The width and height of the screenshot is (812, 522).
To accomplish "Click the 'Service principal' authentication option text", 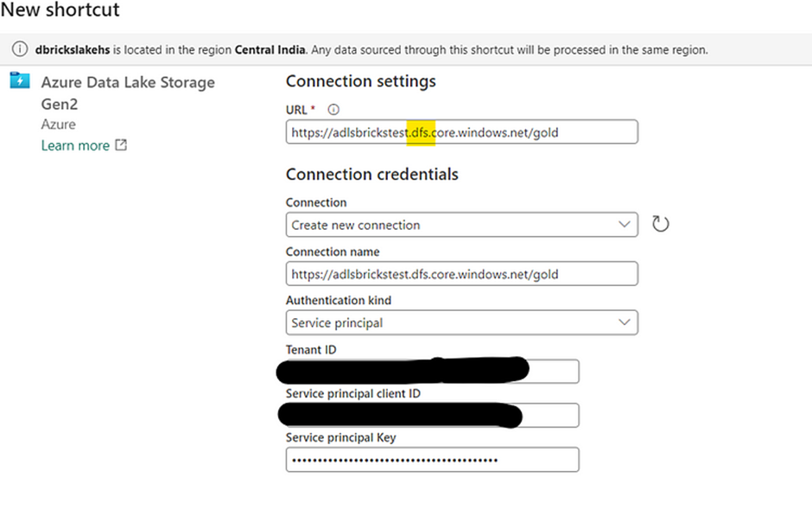I will (x=337, y=322).
